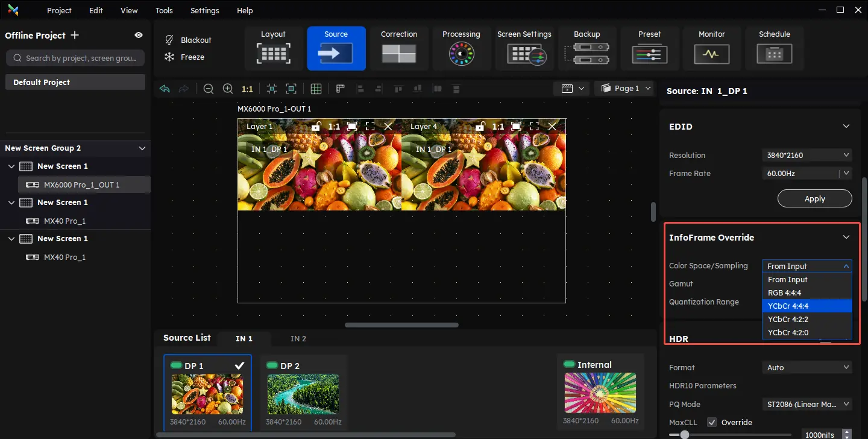Click the ruler/alignment guide icon
868x439 pixels.
(340, 89)
